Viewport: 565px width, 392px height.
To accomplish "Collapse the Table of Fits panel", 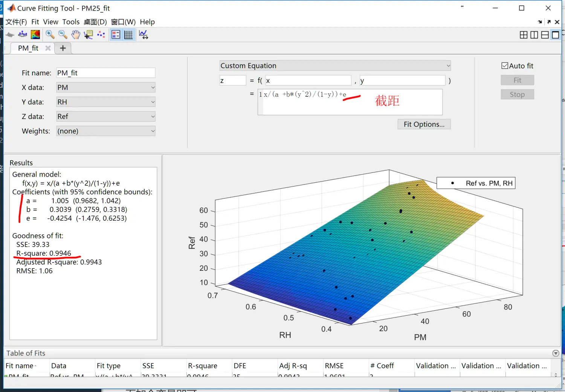I will click(x=556, y=353).
